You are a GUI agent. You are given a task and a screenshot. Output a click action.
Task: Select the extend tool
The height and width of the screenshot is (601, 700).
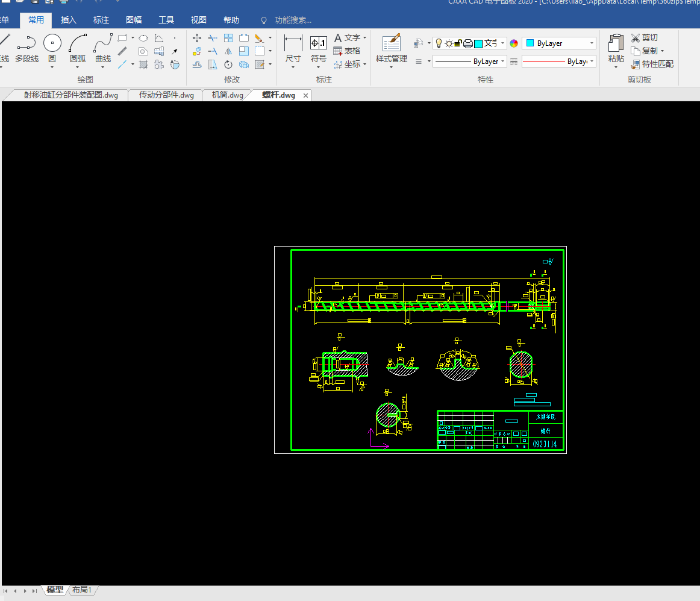click(x=213, y=51)
